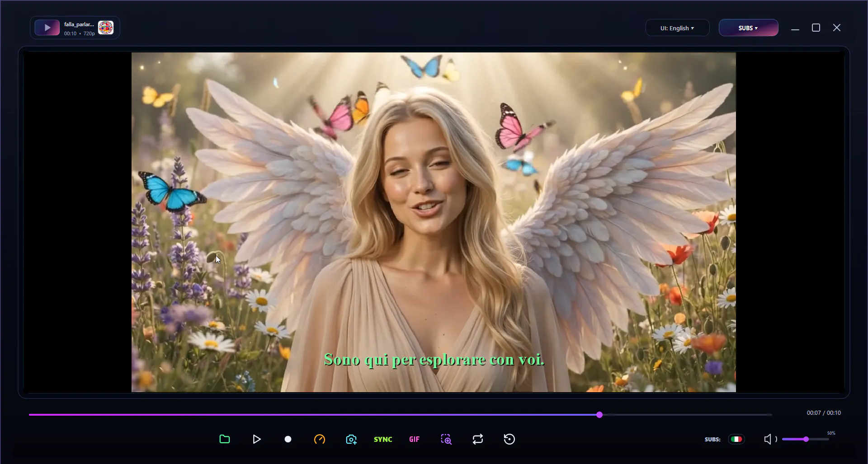Click the GIF export button
This screenshot has height=464, width=868.
415,439
